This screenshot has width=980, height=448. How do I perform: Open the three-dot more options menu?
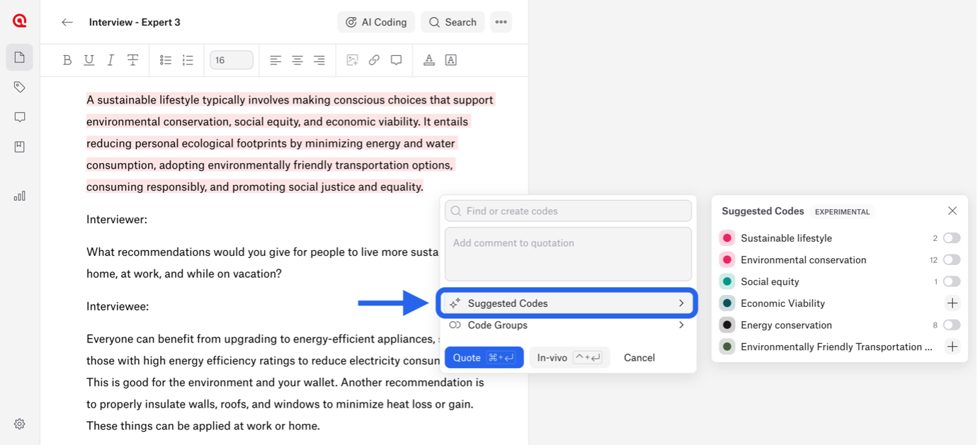pyautogui.click(x=501, y=22)
